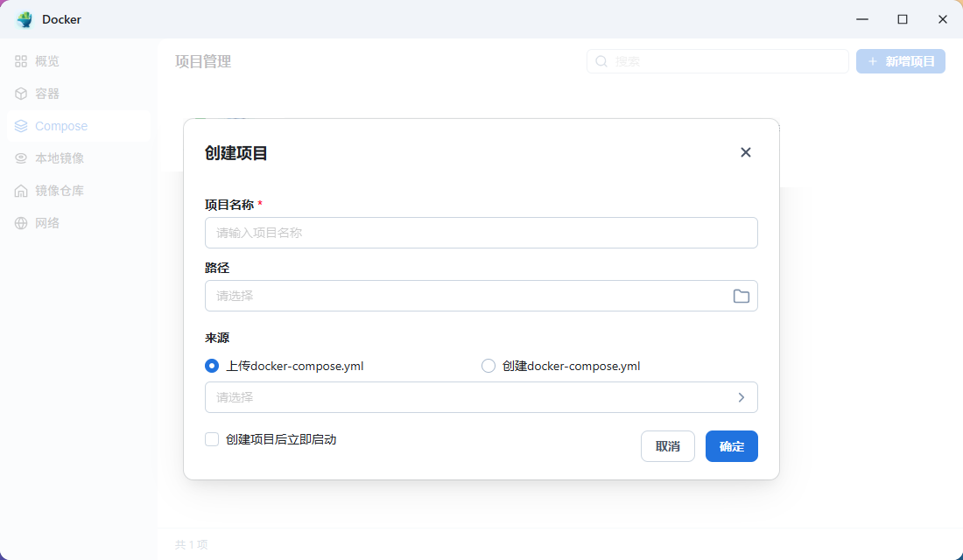Click the blue 新增项目 button
The image size is (963, 560).
click(x=900, y=61)
